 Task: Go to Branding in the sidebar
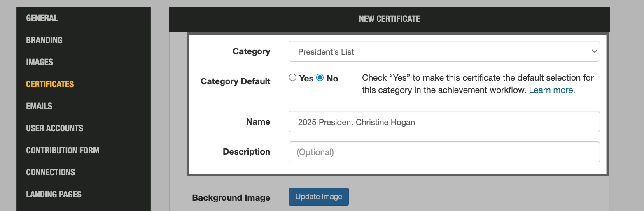44,40
